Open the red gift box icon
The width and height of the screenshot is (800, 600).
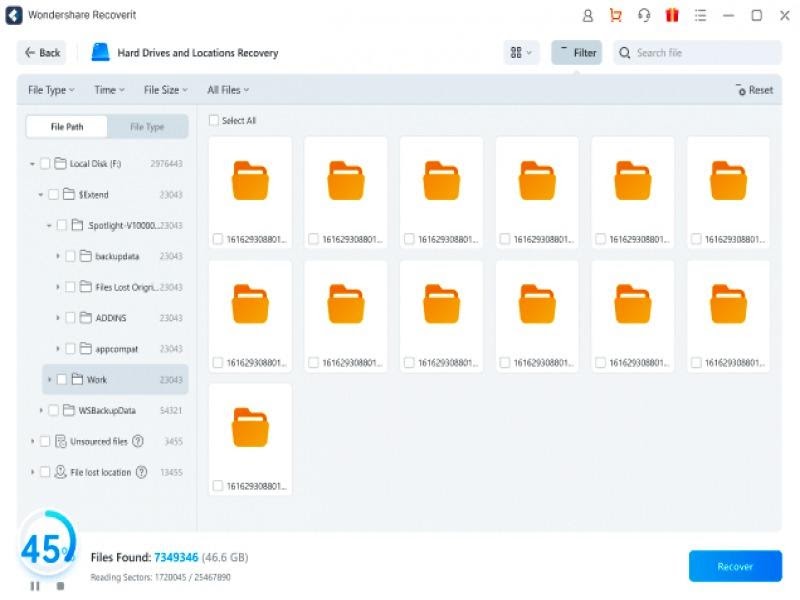pos(672,16)
